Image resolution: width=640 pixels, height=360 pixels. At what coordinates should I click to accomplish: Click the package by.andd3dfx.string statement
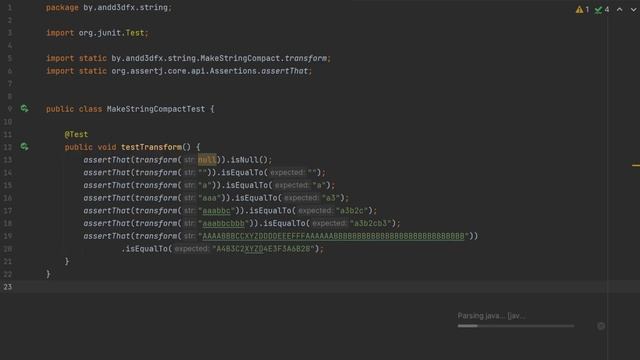tap(109, 8)
